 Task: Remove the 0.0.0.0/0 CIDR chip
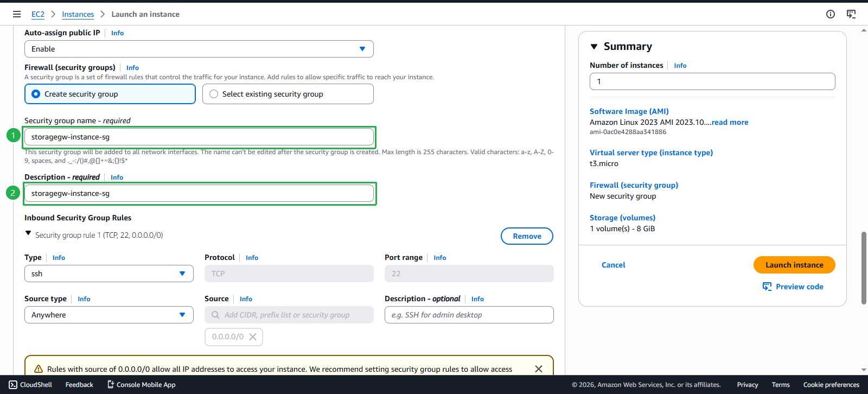point(253,336)
